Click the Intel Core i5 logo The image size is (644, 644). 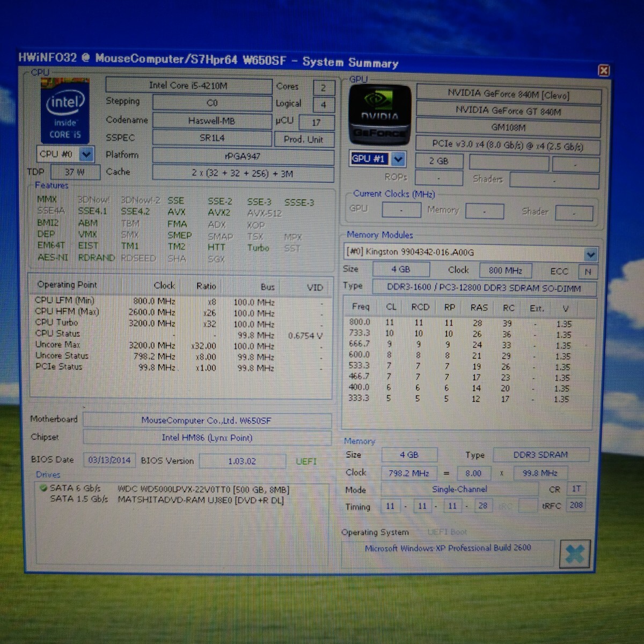[64, 111]
